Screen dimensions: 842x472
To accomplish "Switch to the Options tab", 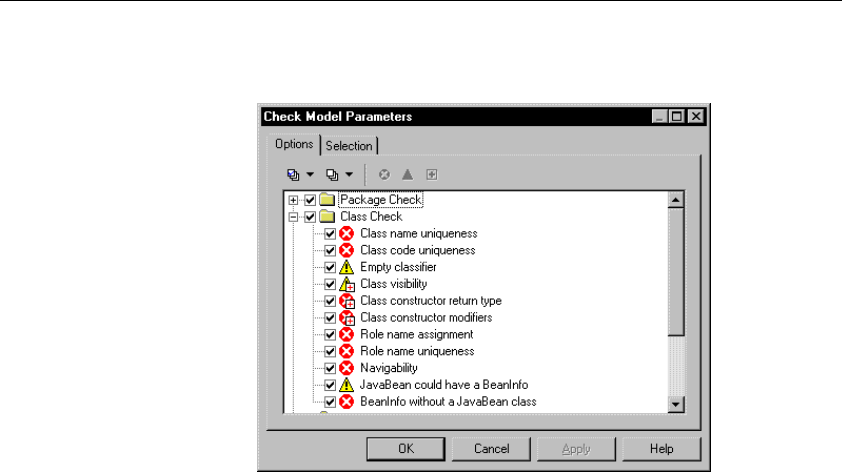I will tap(294, 144).
